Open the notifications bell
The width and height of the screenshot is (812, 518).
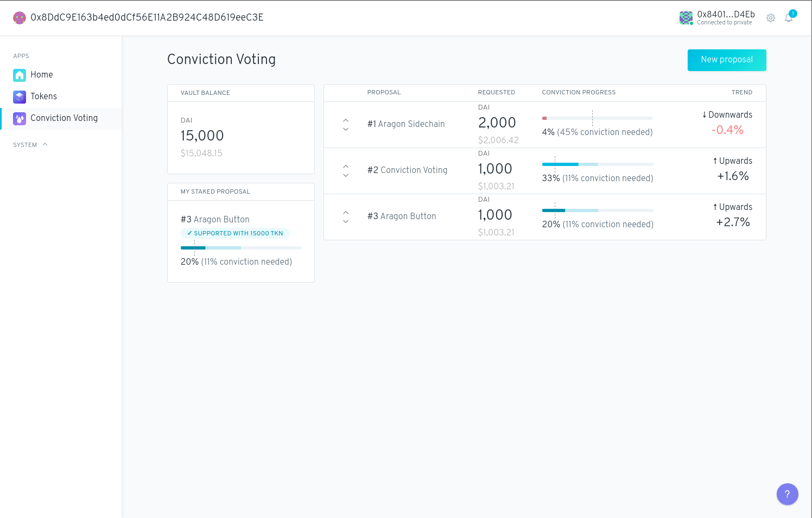click(789, 18)
